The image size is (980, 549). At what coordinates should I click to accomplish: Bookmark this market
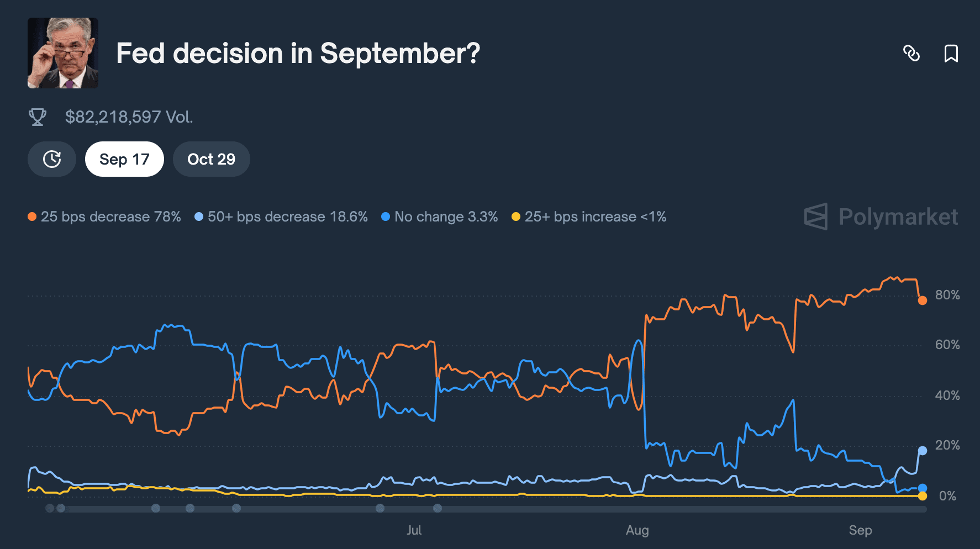pos(951,55)
